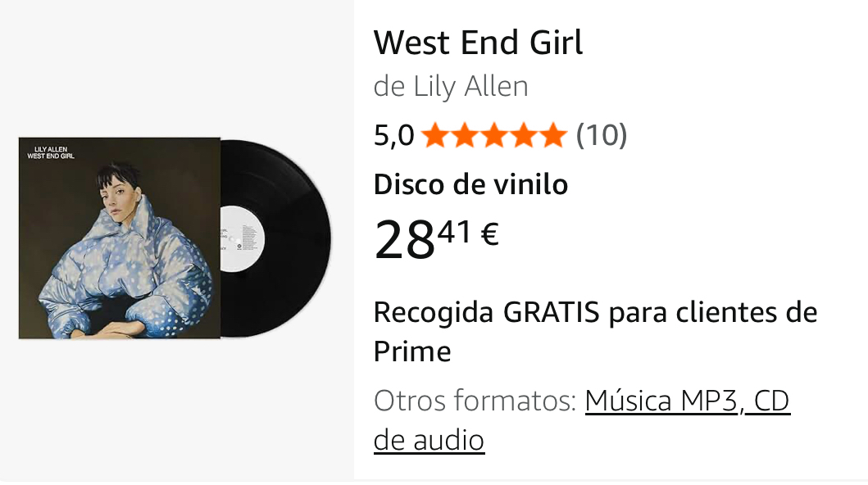Click the fourth orange rating star

click(525, 135)
